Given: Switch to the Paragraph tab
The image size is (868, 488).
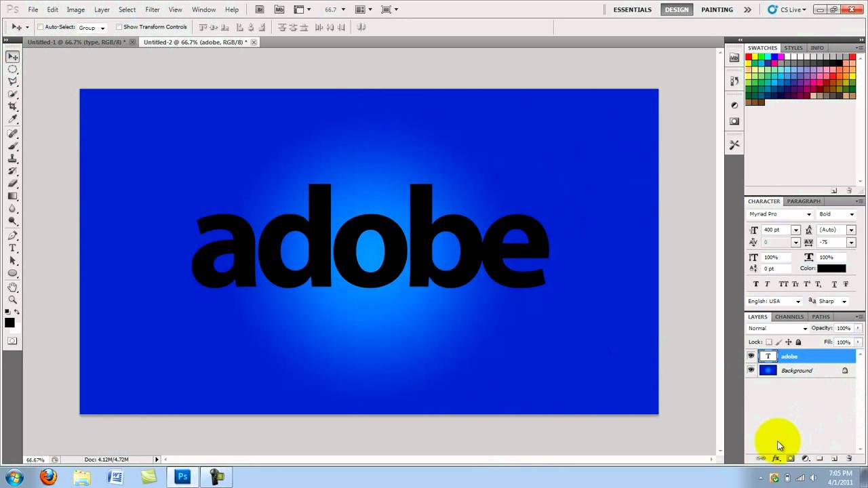Looking at the screenshot, I should [x=804, y=201].
